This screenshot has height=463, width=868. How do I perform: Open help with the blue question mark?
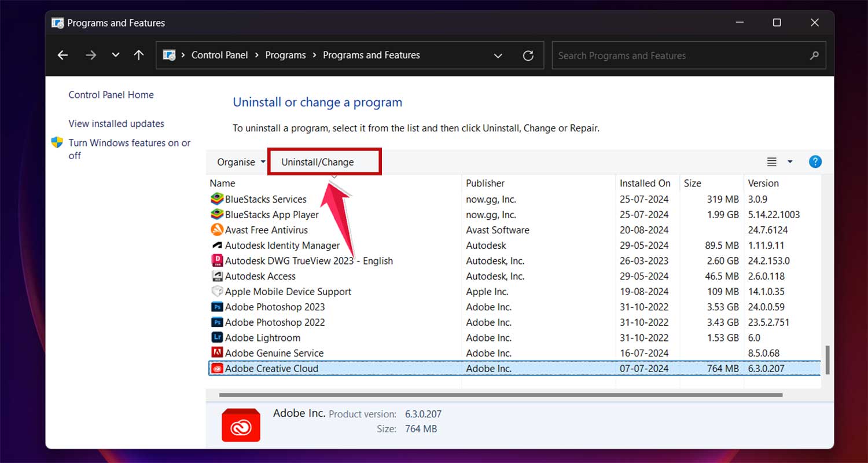point(815,162)
